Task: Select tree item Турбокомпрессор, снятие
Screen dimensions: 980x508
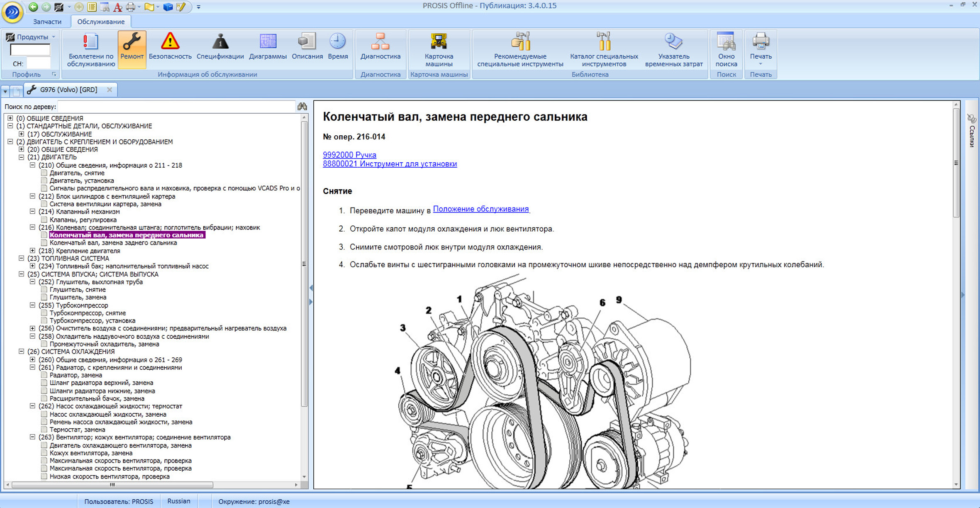Action: pyautogui.click(x=88, y=313)
